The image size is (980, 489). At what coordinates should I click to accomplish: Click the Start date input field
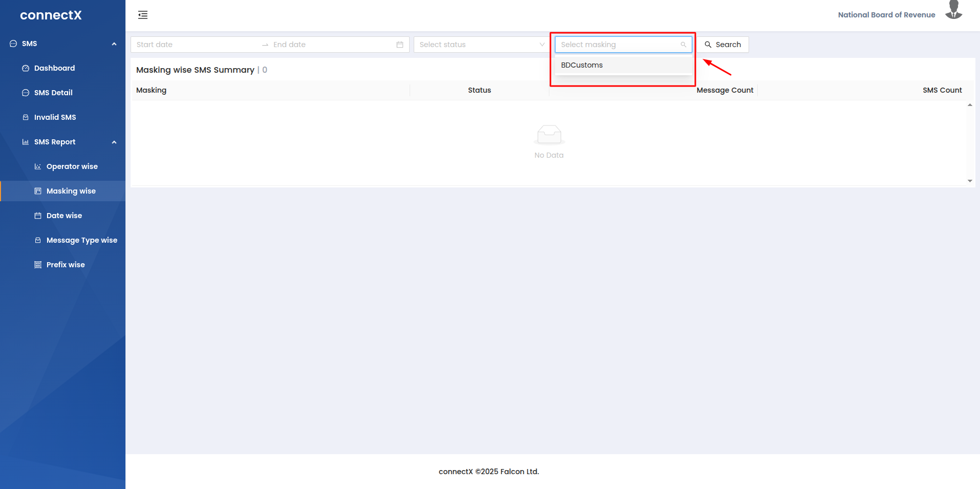click(195, 45)
